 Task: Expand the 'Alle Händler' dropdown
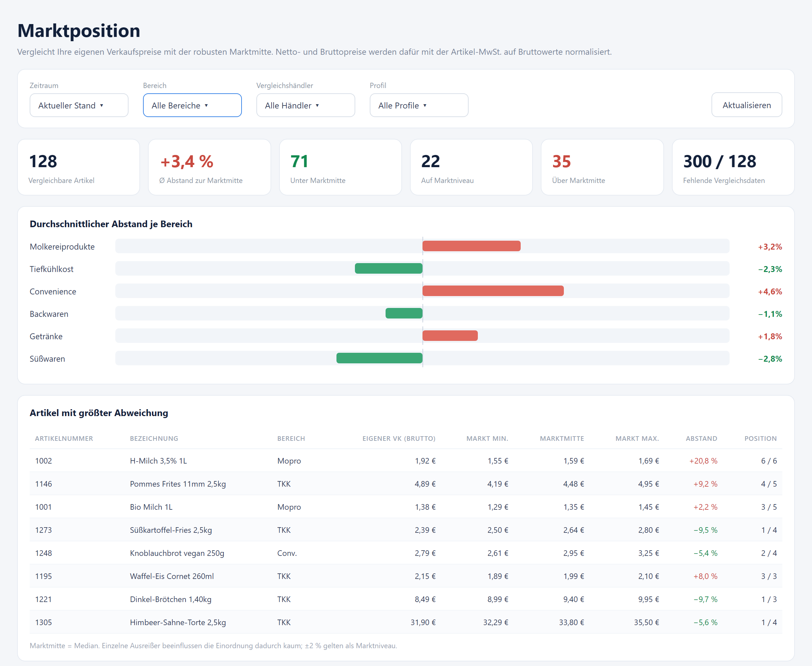tap(305, 105)
